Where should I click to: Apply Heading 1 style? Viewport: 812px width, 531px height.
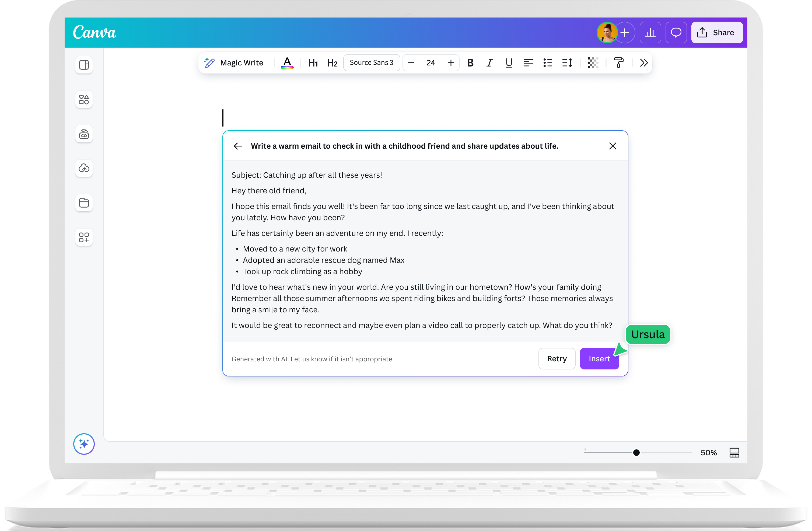tap(313, 62)
